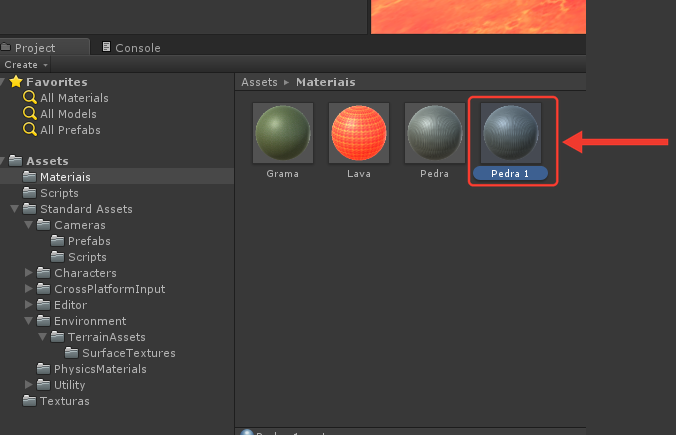
Task: Select the Editor folder
Action: coord(70,305)
